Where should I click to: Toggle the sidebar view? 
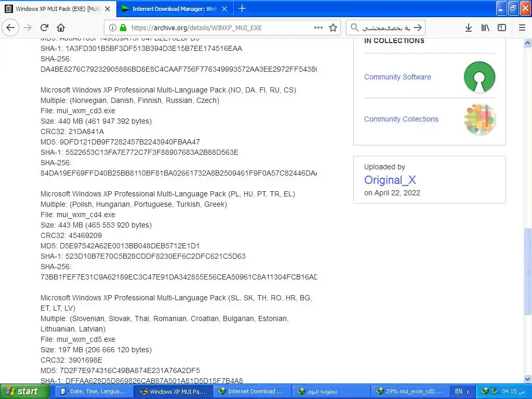(x=502, y=28)
